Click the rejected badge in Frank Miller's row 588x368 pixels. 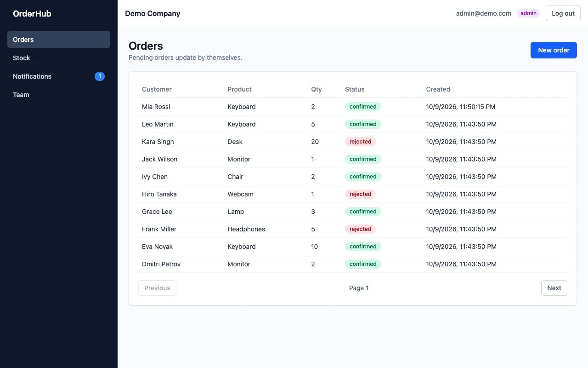[360, 229]
